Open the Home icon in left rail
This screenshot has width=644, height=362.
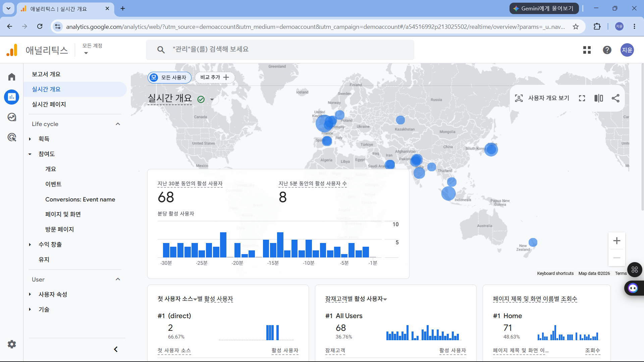pos(12,77)
